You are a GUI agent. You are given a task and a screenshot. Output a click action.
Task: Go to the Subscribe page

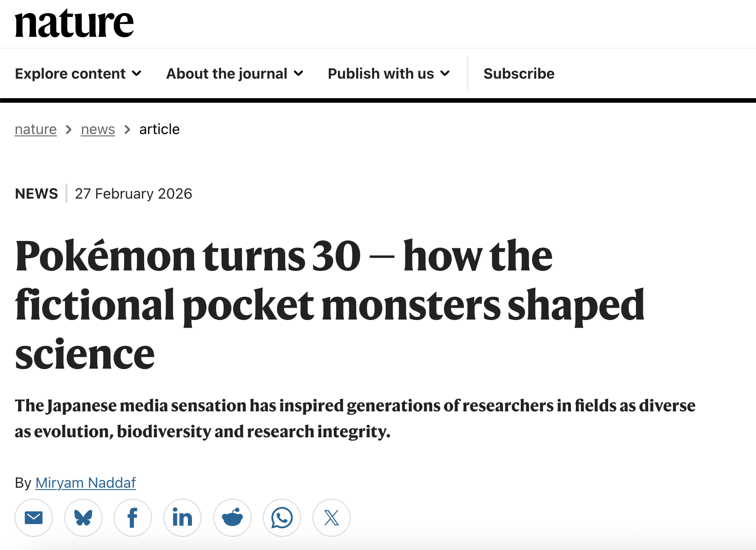[x=519, y=74]
